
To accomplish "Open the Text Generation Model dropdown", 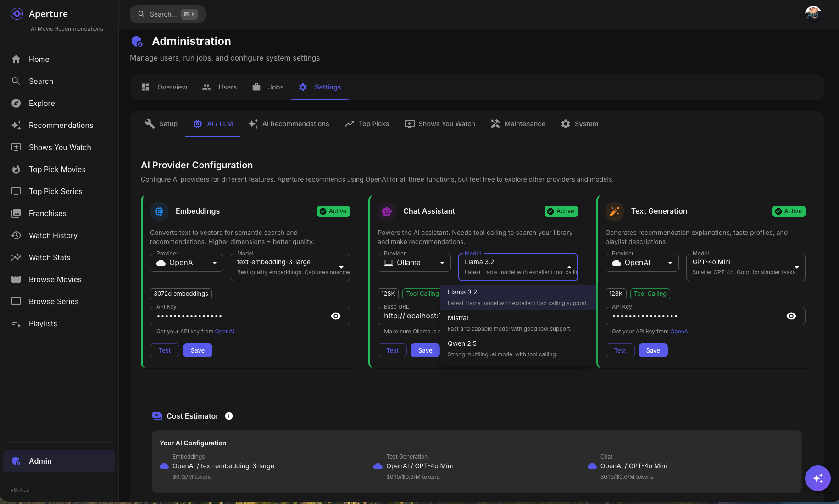I will (x=745, y=267).
